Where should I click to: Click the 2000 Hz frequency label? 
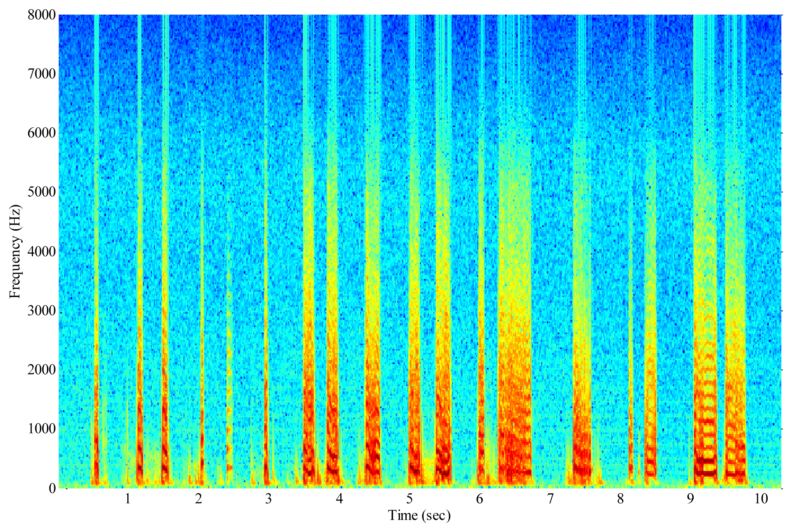[x=42, y=369]
